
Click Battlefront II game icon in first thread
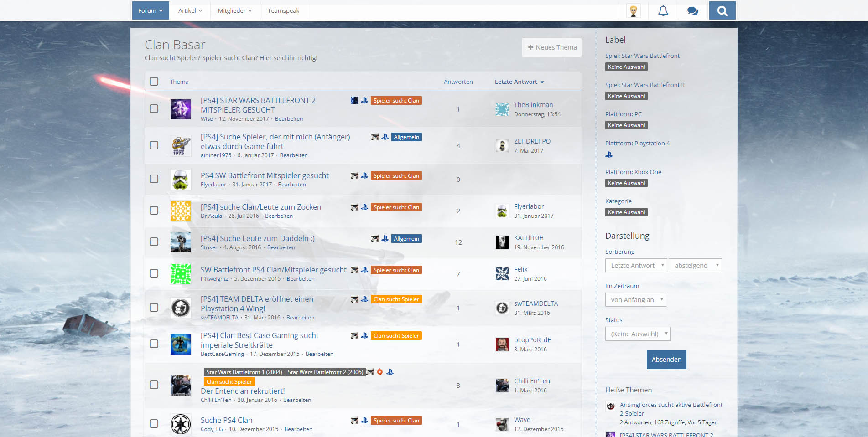354,100
